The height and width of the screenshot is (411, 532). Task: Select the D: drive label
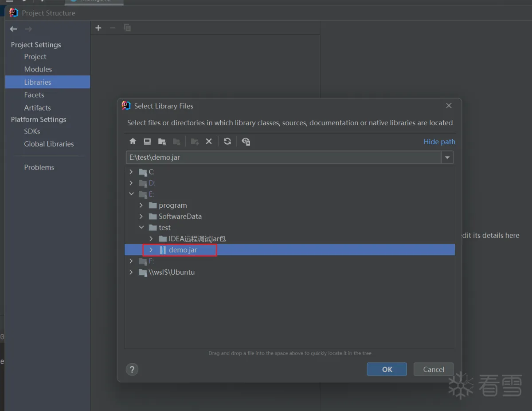pos(152,183)
